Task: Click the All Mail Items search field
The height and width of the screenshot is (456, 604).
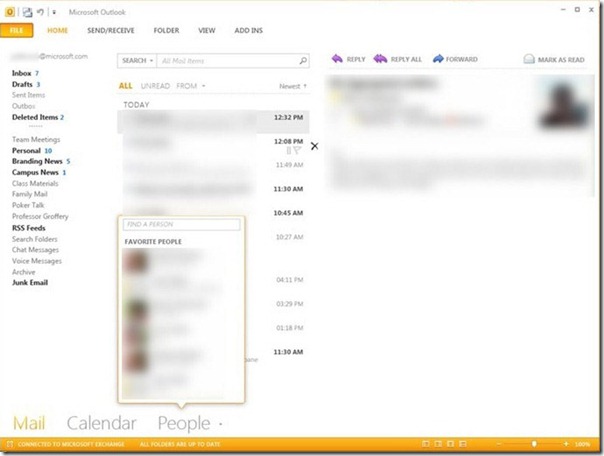Action: point(227,61)
